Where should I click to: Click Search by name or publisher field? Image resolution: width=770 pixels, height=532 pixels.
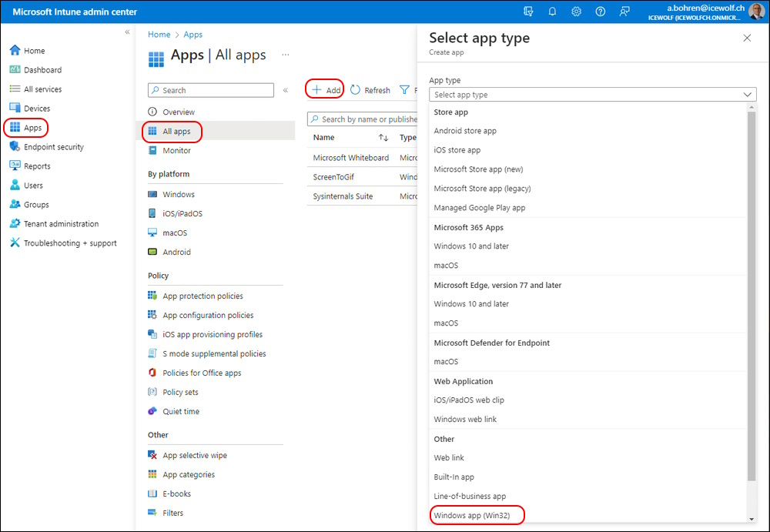[363, 119]
